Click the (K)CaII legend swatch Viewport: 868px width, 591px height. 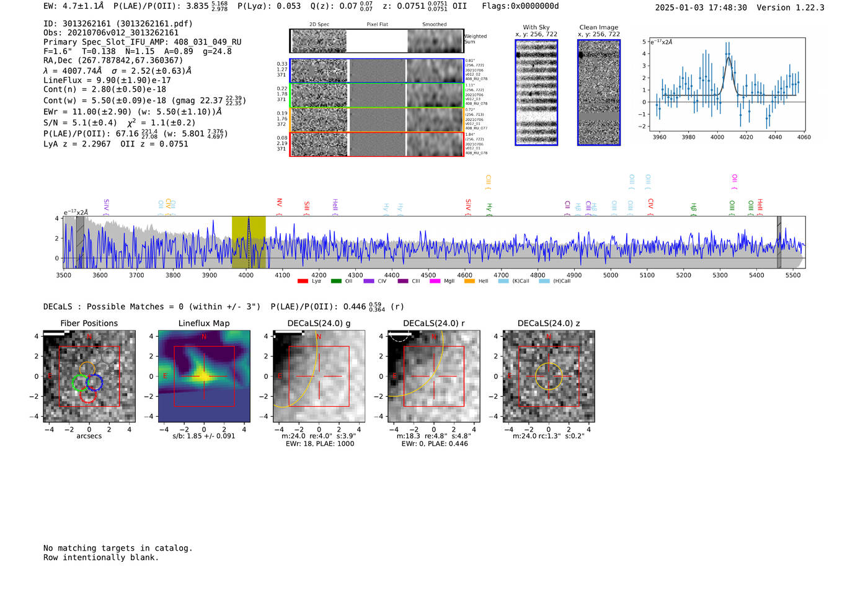(503, 281)
